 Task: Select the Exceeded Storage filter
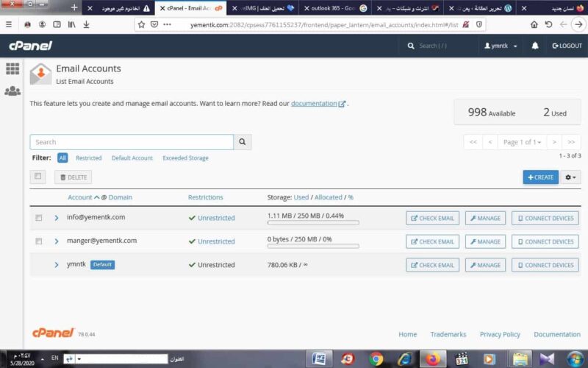pos(185,158)
